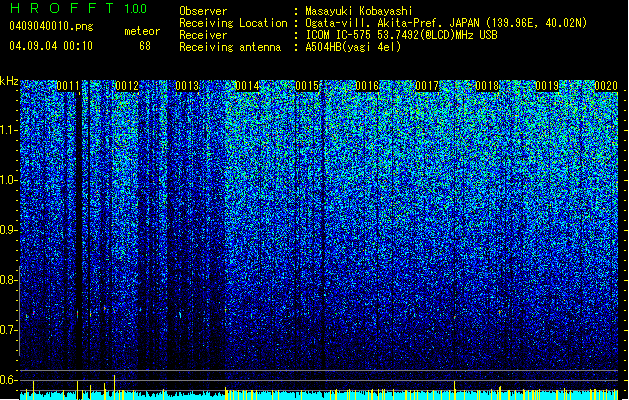Click time marker 0019
Image resolution: width=629 pixels, height=400 pixels.
547,86
